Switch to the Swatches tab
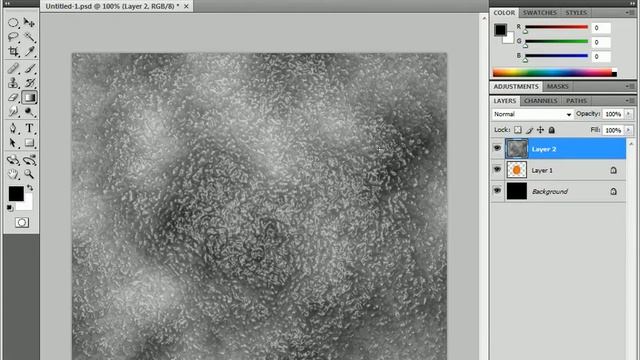The height and width of the screenshot is (360, 640). point(540,13)
